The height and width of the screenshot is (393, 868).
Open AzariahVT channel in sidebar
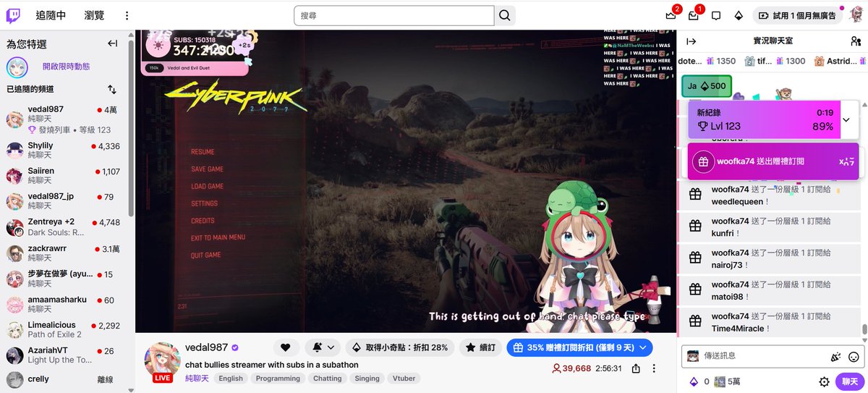pos(65,355)
